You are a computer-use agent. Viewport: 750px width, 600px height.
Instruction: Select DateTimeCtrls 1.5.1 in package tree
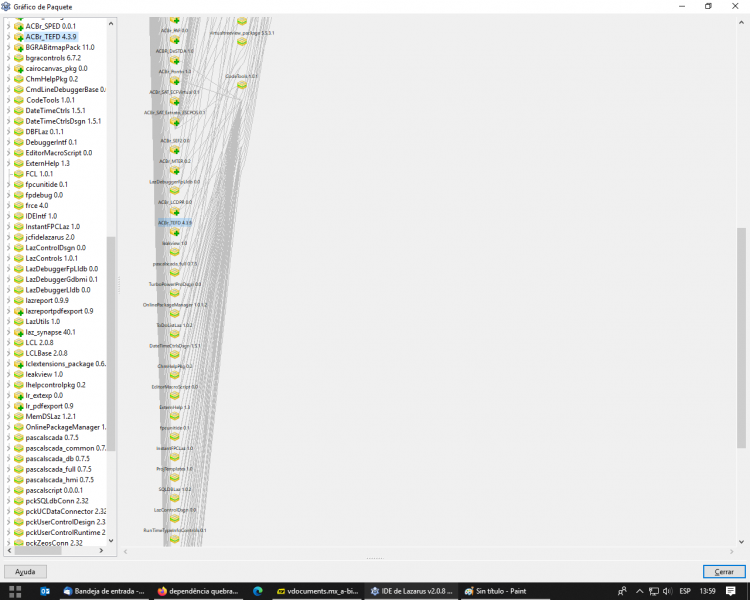tap(55, 111)
